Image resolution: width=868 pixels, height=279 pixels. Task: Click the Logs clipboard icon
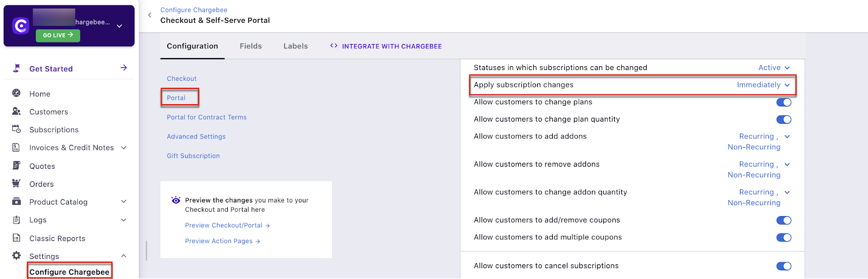click(16, 220)
